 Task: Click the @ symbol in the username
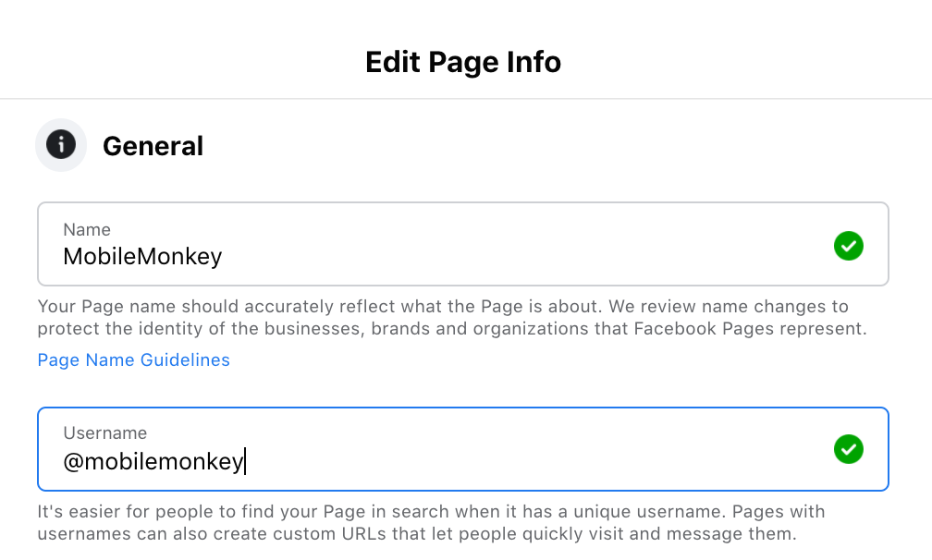pyautogui.click(x=73, y=462)
